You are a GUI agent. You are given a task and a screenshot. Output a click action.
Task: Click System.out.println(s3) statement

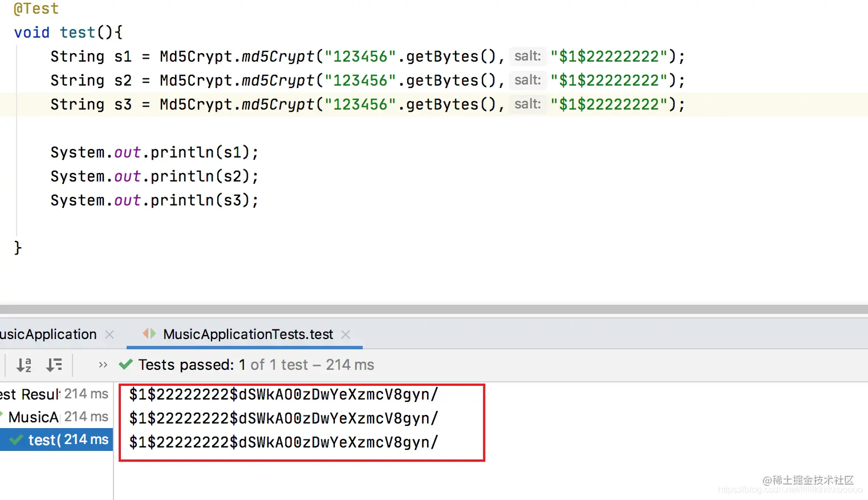click(155, 200)
